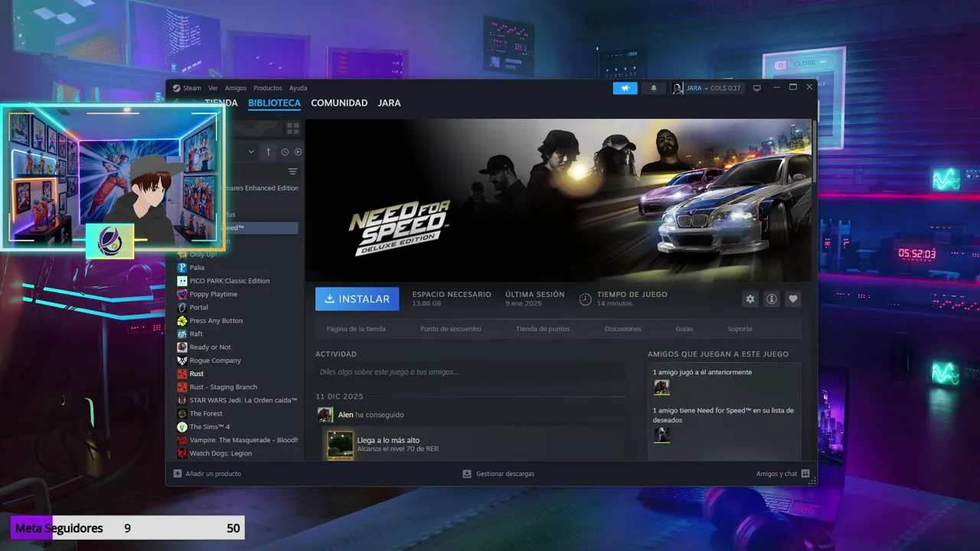Screen dimensions: 980x551
Task: Click the Press Any Button game icon
Action: coord(182,321)
